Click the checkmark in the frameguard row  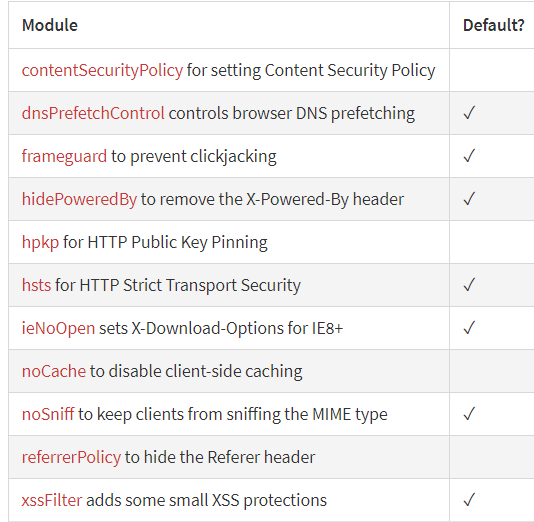point(469,156)
